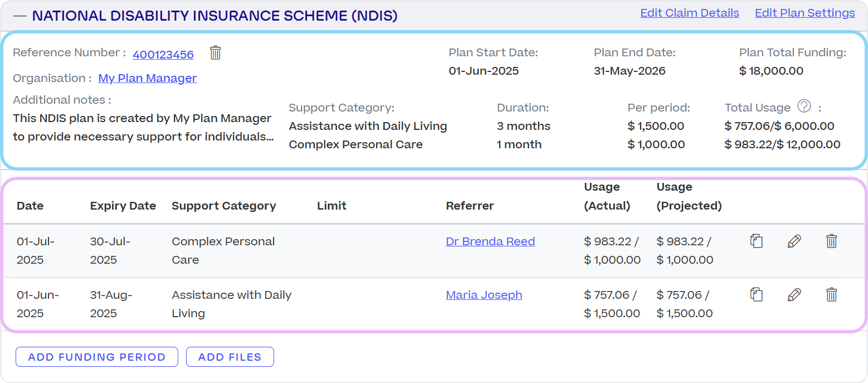Click the truncated Additional notes text
Screen dimensions: 868x383
pos(143,128)
